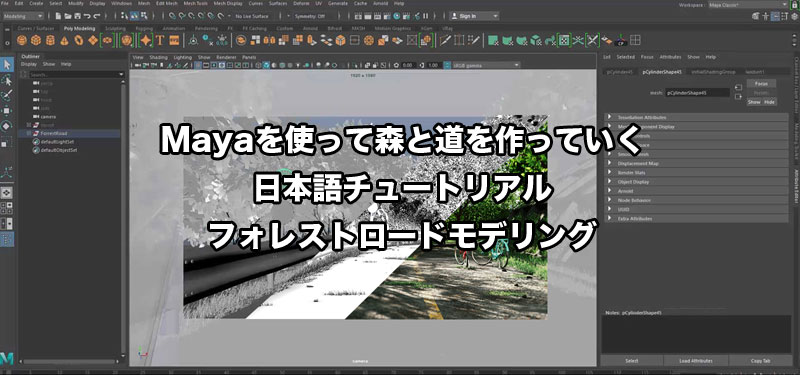Select the polygon sphere shelf icon
This screenshot has width=800, height=375.
pos(21,40)
